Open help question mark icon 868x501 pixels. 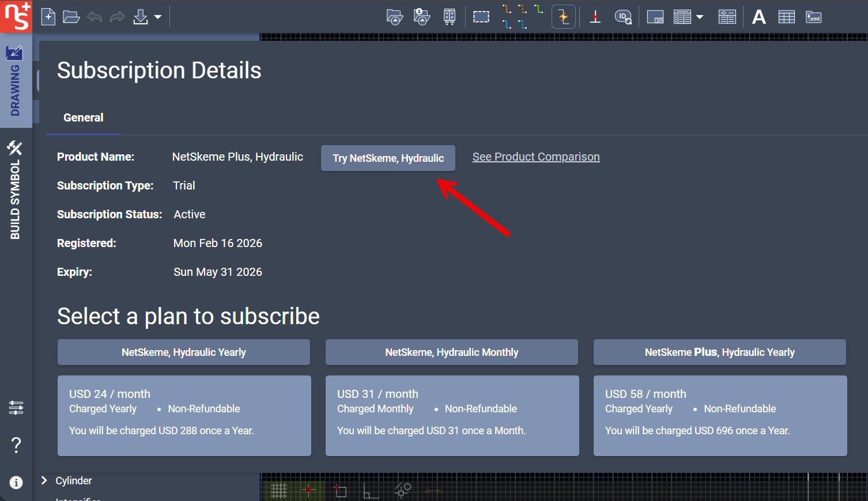[16, 445]
